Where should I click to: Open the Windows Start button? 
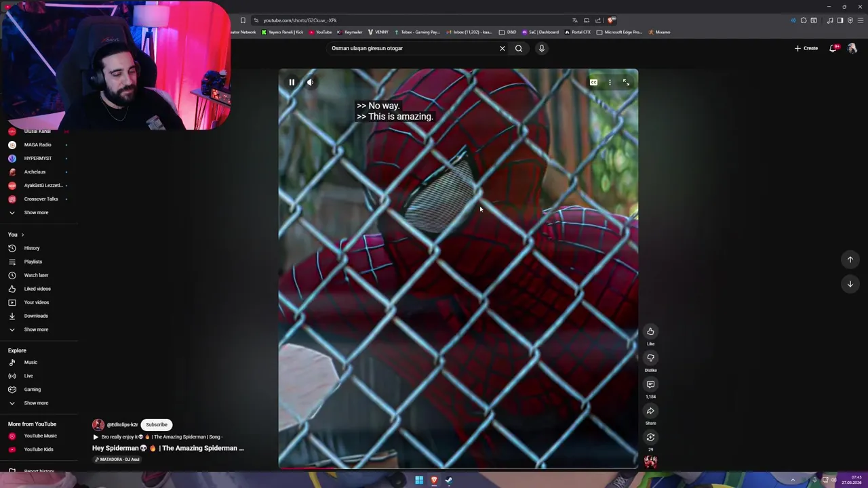419,481
